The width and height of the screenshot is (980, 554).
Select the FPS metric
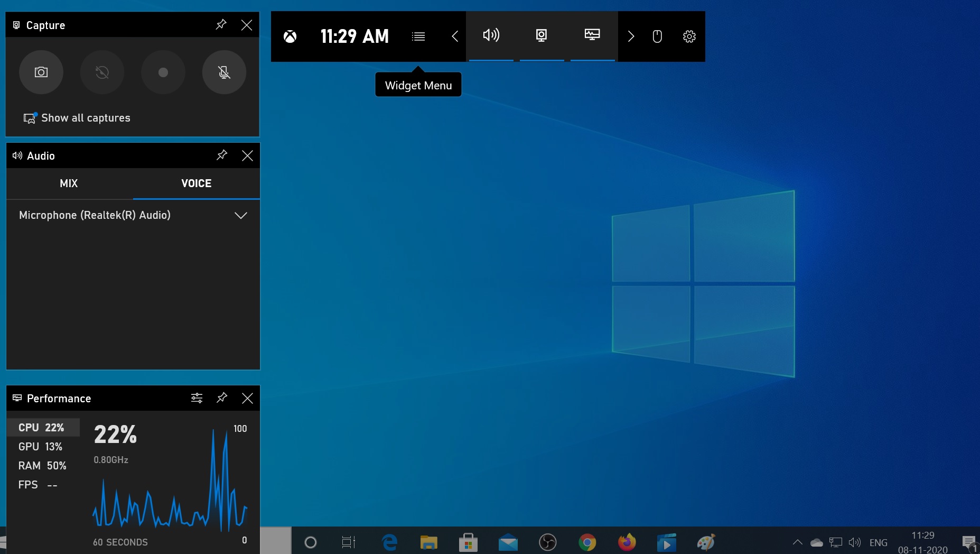tap(43, 485)
